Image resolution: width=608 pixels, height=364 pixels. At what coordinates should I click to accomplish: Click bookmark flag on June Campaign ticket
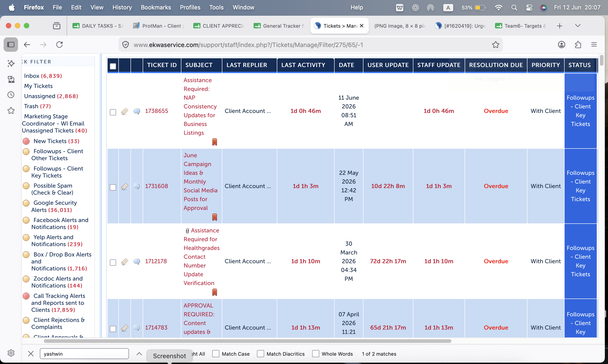click(x=215, y=217)
